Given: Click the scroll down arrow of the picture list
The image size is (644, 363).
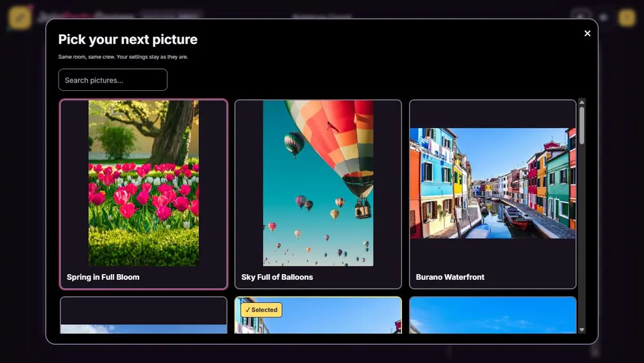Looking at the screenshot, I should pyautogui.click(x=582, y=329).
